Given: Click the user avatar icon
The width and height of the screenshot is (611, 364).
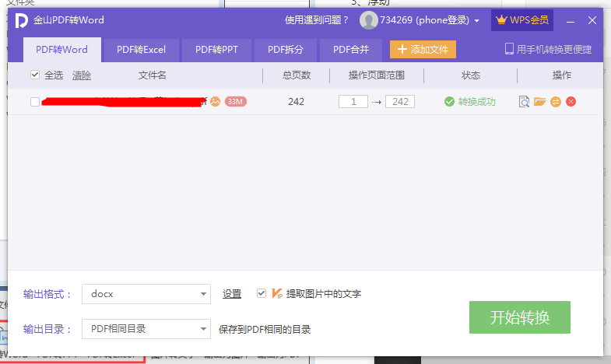Looking at the screenshot, I should tap(369, 20).
